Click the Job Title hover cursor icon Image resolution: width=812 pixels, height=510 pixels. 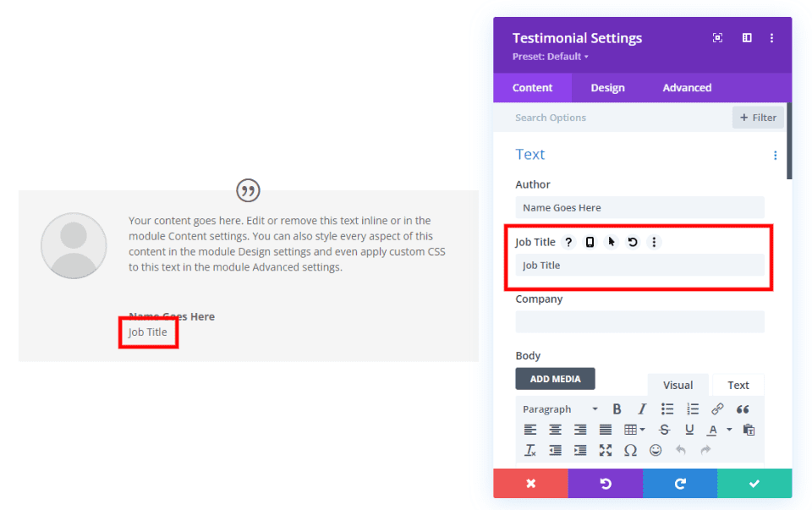click(x=612, y=243)
